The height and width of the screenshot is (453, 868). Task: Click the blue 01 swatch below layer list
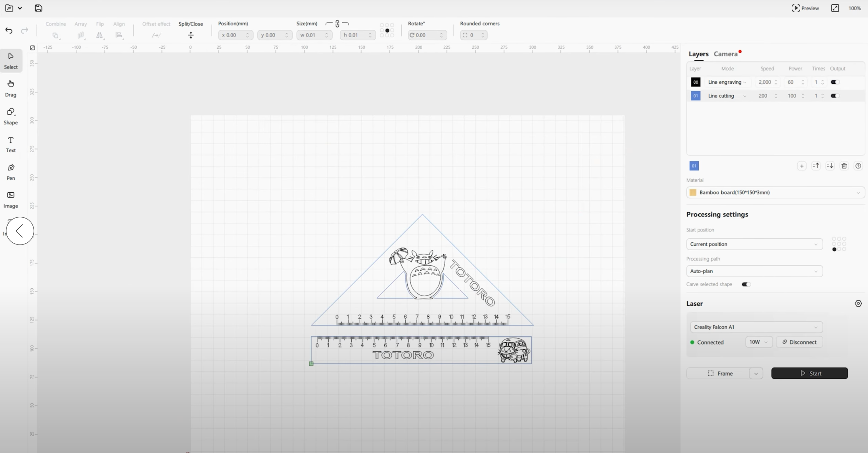coord(694,166)
